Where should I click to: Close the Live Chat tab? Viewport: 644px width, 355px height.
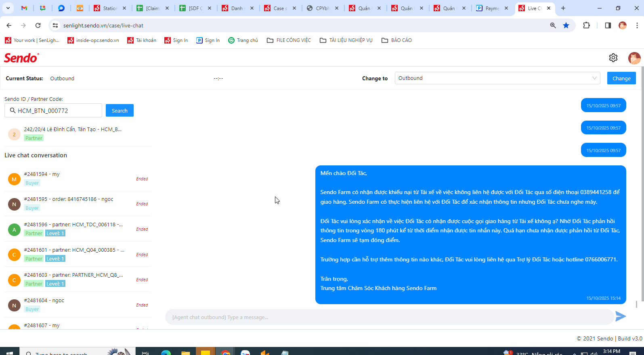click(549, 8)
